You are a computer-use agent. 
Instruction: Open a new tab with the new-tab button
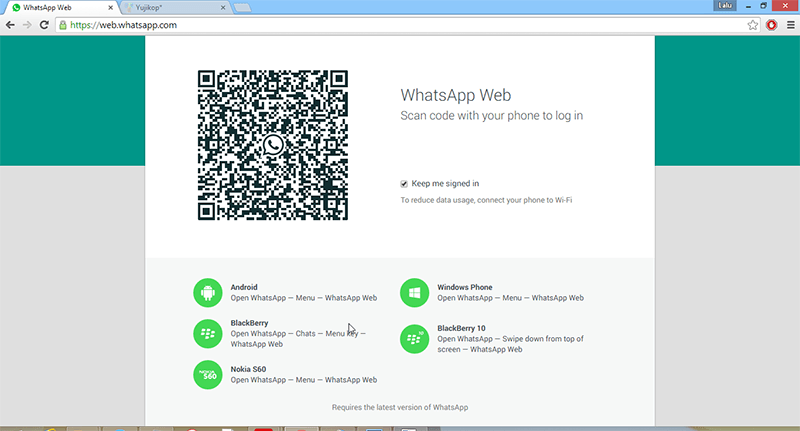(x=242, y=8)
